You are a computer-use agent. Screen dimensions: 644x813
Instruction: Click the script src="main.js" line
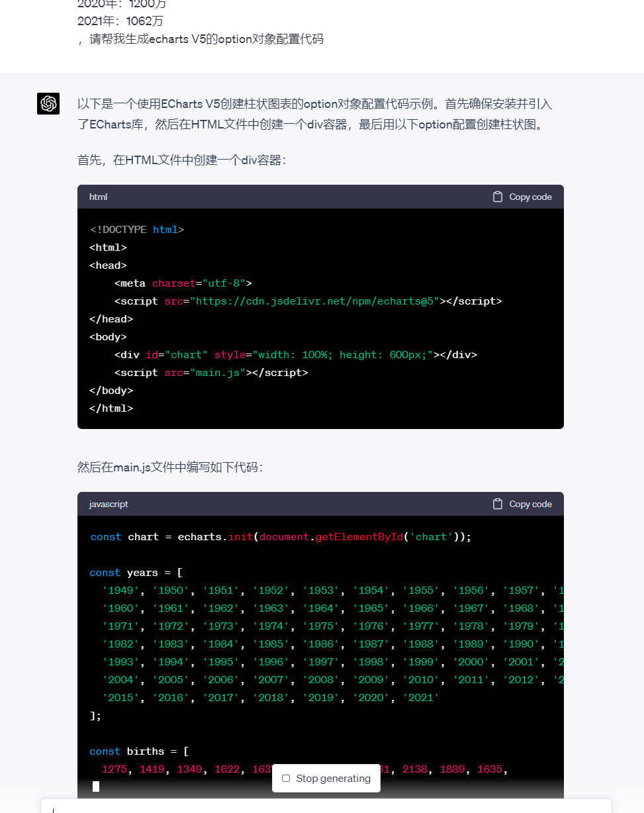[x=211, y=373]
